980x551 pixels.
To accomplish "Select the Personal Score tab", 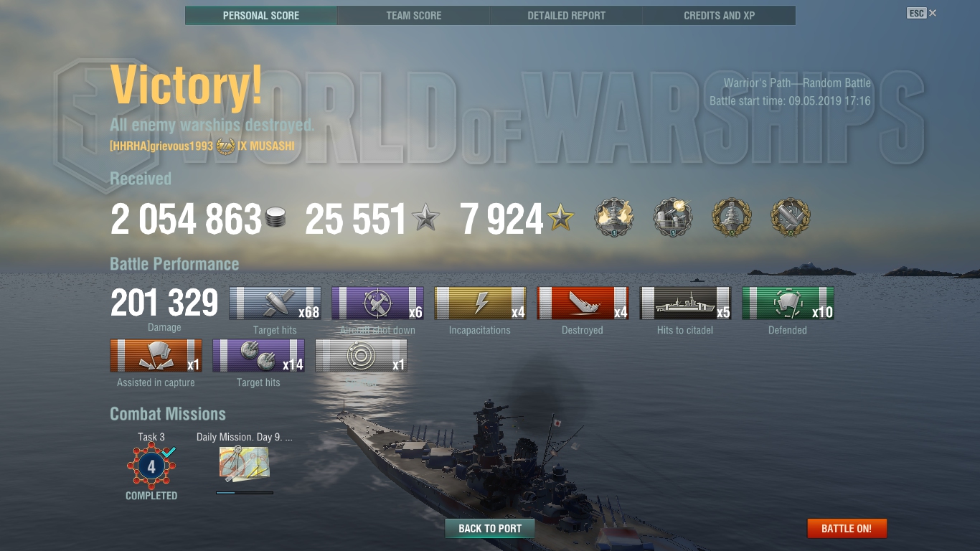I will point(261,15).
